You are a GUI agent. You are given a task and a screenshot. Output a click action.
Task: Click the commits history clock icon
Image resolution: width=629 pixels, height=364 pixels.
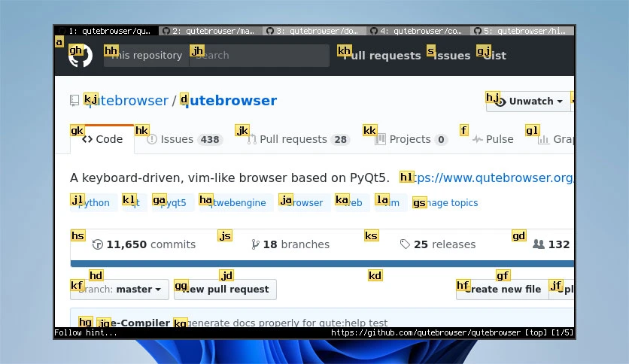(x=98, y=244)
